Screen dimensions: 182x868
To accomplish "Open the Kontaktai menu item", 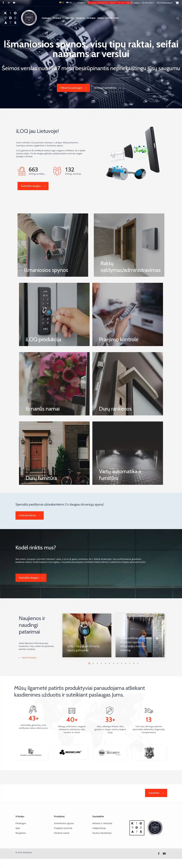I will 91,18.
